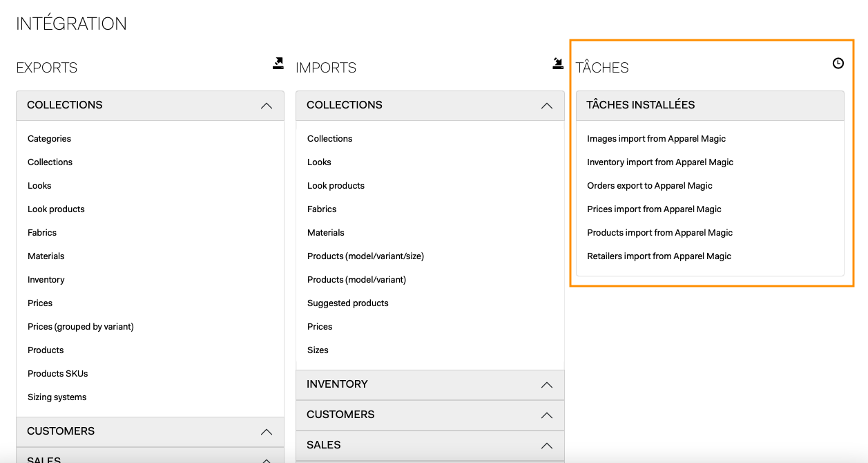Open the Sizes import link
The width and height of the screenshot is (868, 463).
[318, 350]
